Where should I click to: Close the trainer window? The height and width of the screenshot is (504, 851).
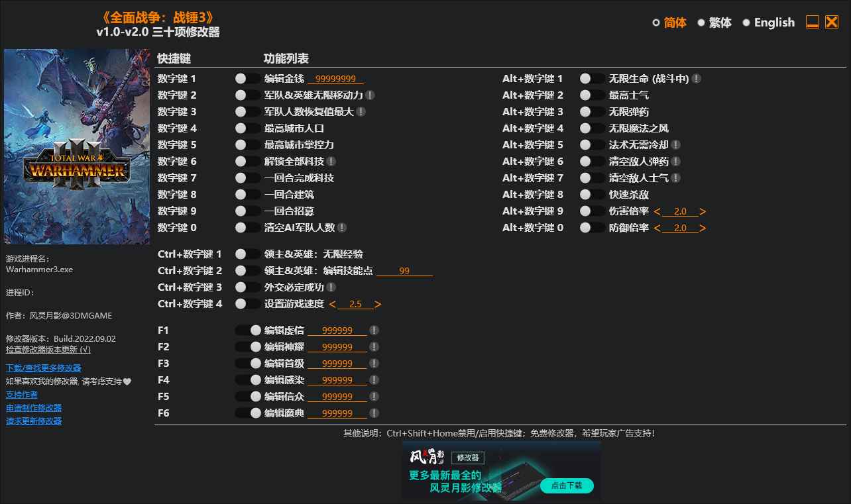point(832,23)
